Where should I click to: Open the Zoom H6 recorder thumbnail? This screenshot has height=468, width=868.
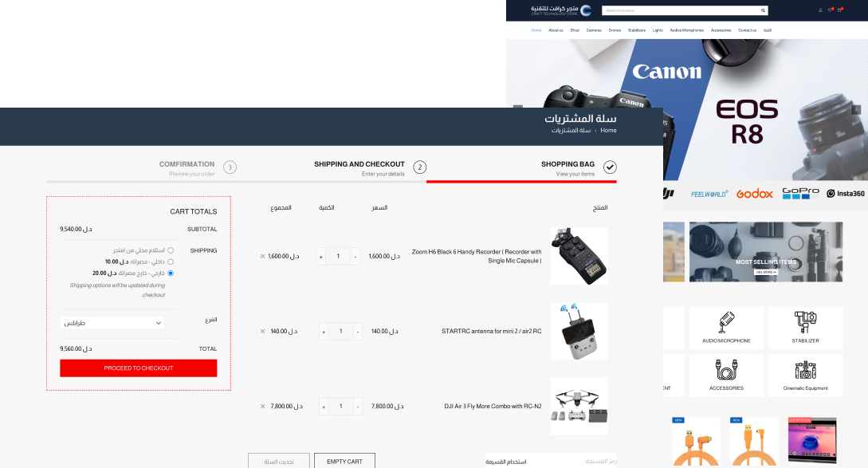pos(579,256)
